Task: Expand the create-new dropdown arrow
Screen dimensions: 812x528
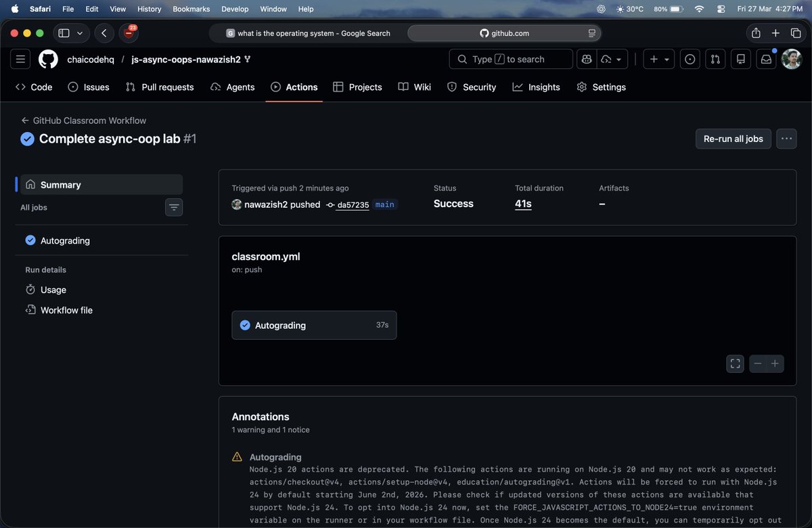Action: point(667,60)
